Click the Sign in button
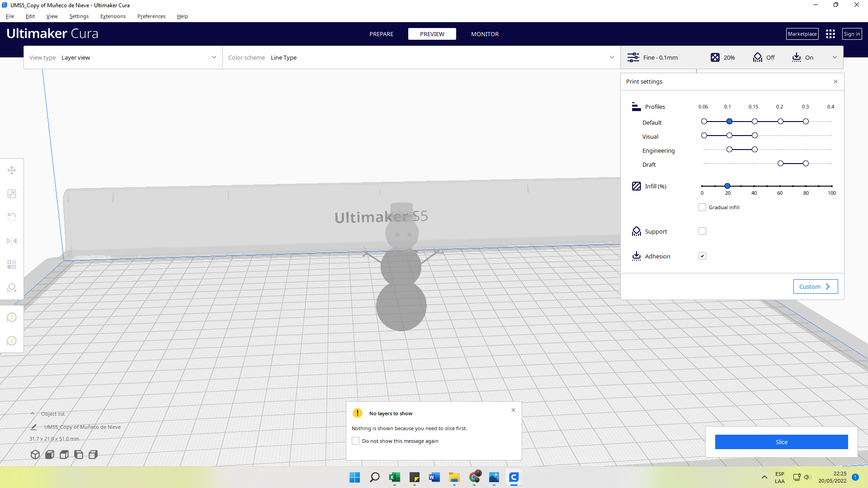This screenshot has height=488, width=868. tap(852, 34)
